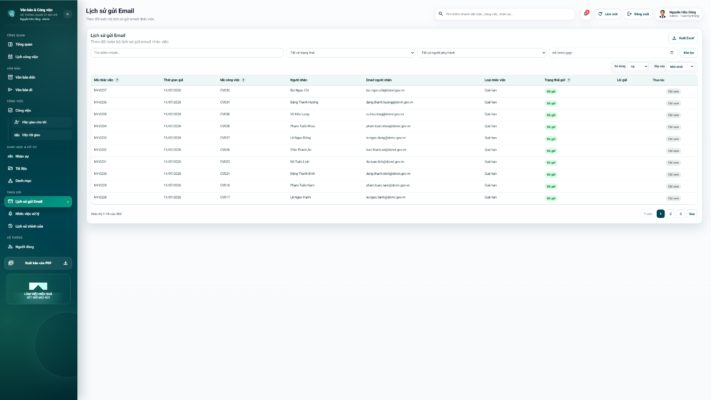Collapse the sidebar with the top arrow button
This screenshot has height=400, width=711.
point(68,14)
